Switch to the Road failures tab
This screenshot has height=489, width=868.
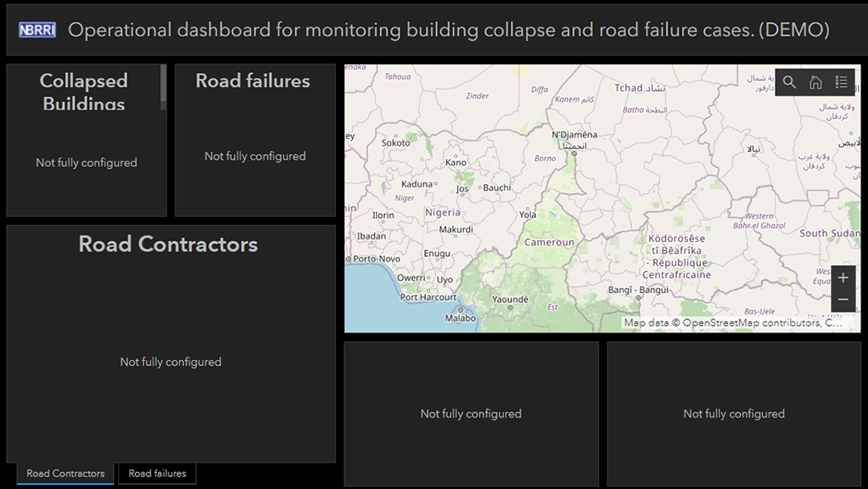158,474
